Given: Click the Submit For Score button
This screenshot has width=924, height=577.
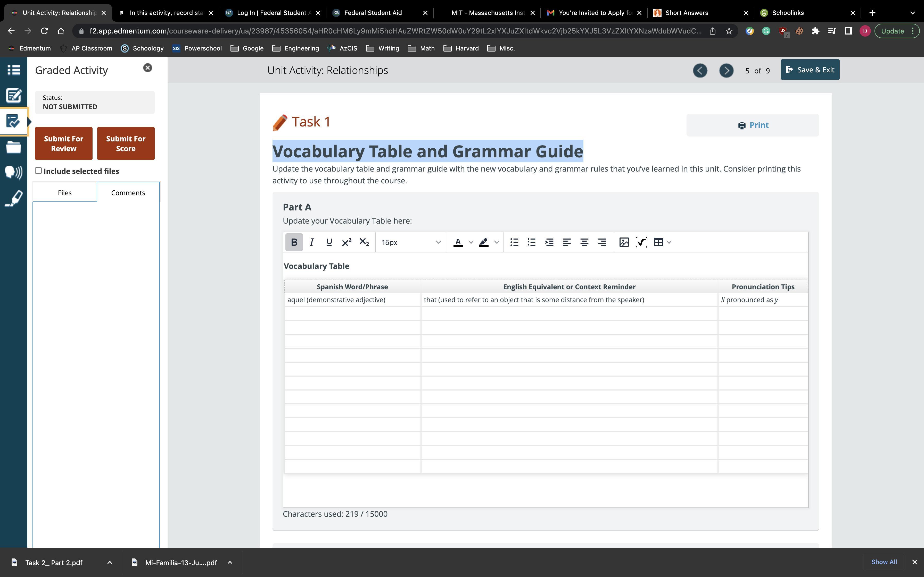Looking at the screenshot, I should (126, 143).
